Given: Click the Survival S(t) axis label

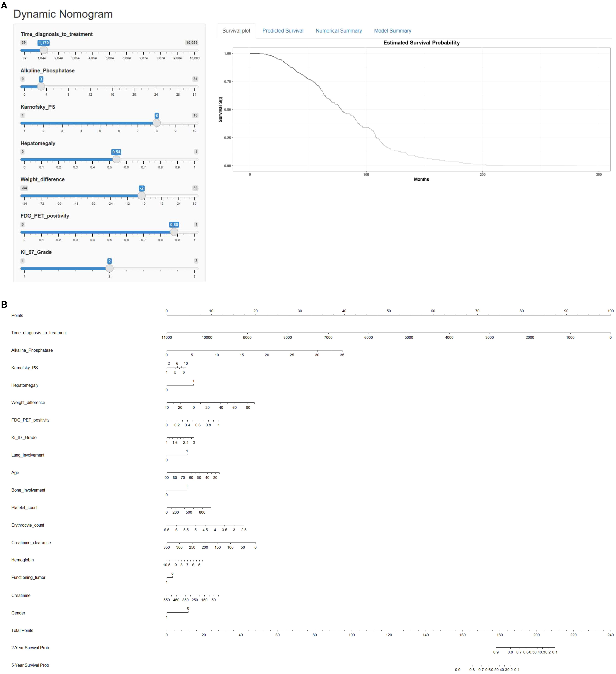Looking at the screenshot, I should point(220,109).
